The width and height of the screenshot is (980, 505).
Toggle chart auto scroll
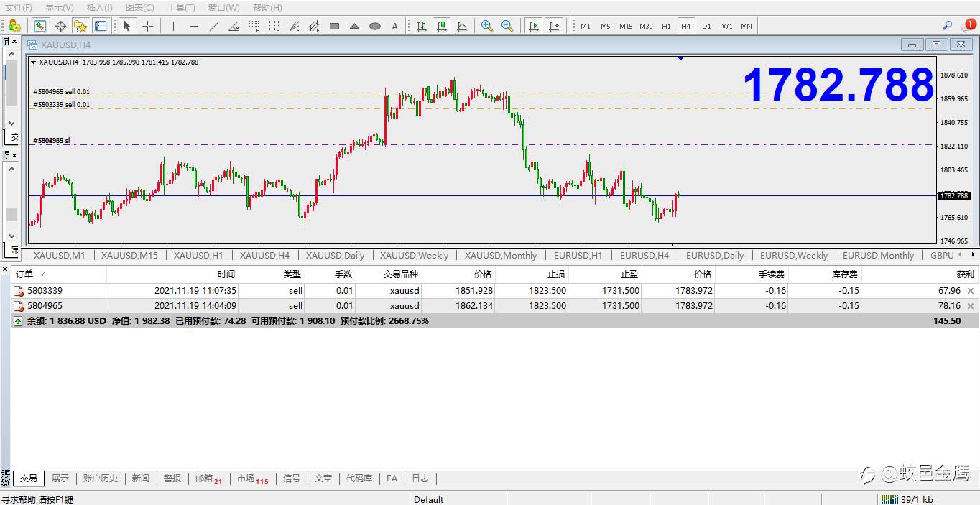pos(533,26)
